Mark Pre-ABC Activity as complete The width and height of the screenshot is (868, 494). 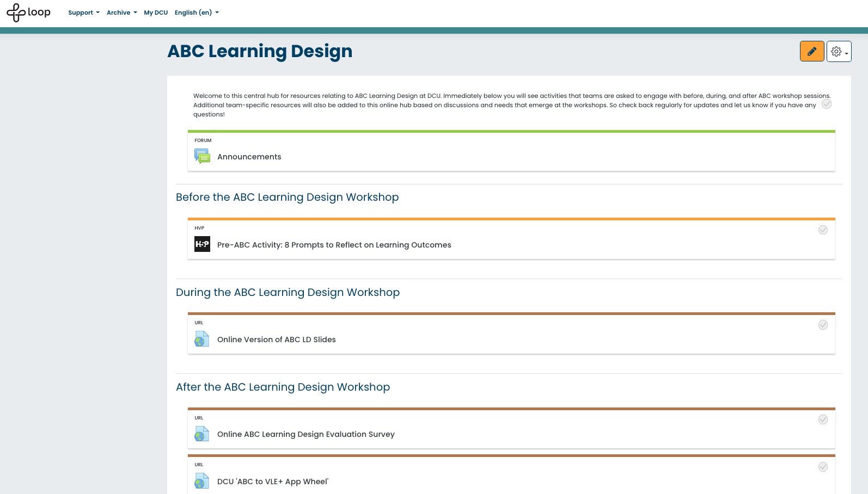(x=823, y=230)
